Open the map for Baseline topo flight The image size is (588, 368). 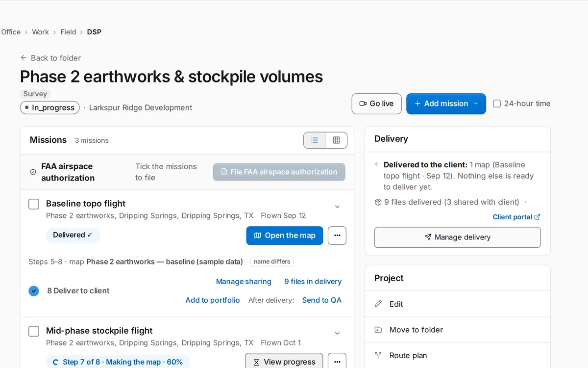coord(285,236)
